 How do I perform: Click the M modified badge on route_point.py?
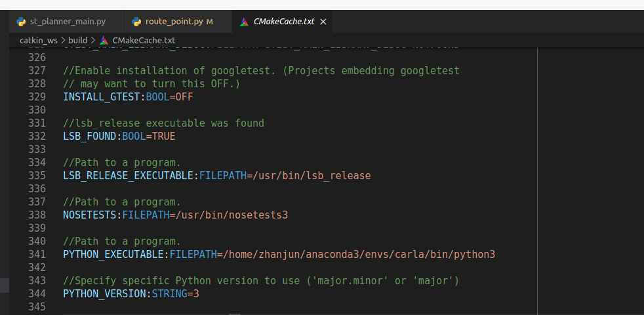pos(210,21)
